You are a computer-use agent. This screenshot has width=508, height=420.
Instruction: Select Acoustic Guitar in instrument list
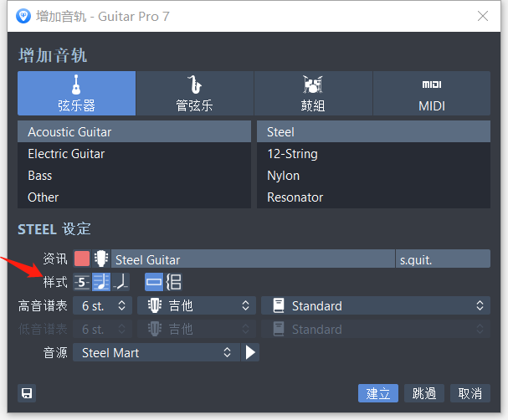[134, 132]
